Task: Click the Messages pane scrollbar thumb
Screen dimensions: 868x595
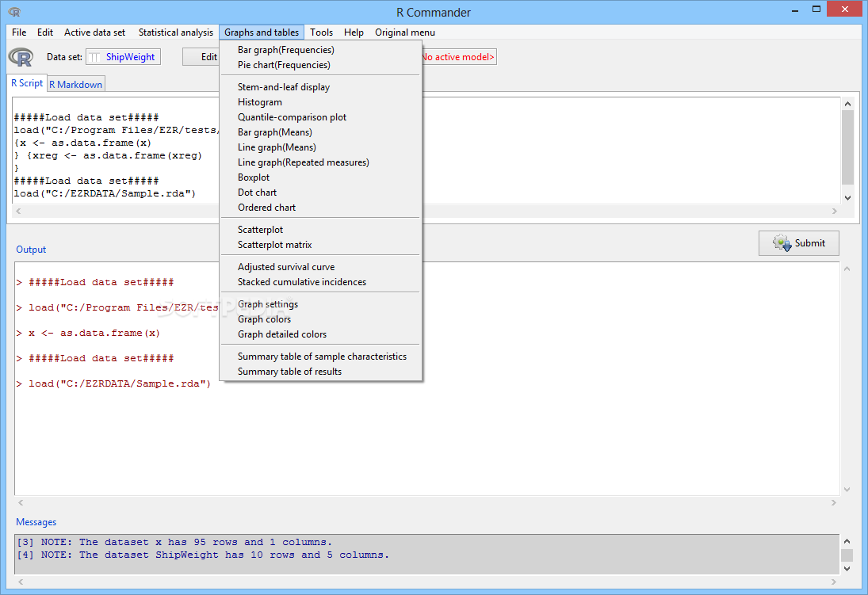Action: [x=847, y=555]
